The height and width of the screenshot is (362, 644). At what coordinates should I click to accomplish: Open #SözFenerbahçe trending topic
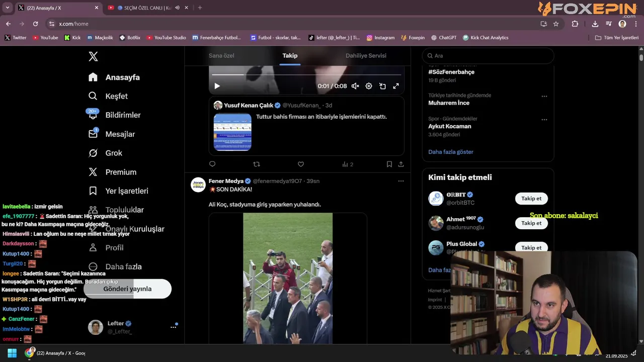[x=451, y=72]
